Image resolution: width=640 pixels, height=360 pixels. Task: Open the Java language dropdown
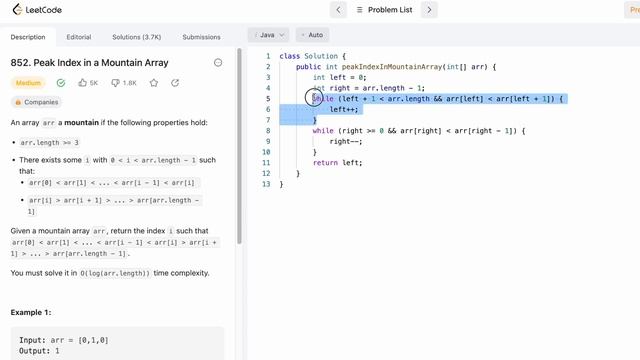269,35
